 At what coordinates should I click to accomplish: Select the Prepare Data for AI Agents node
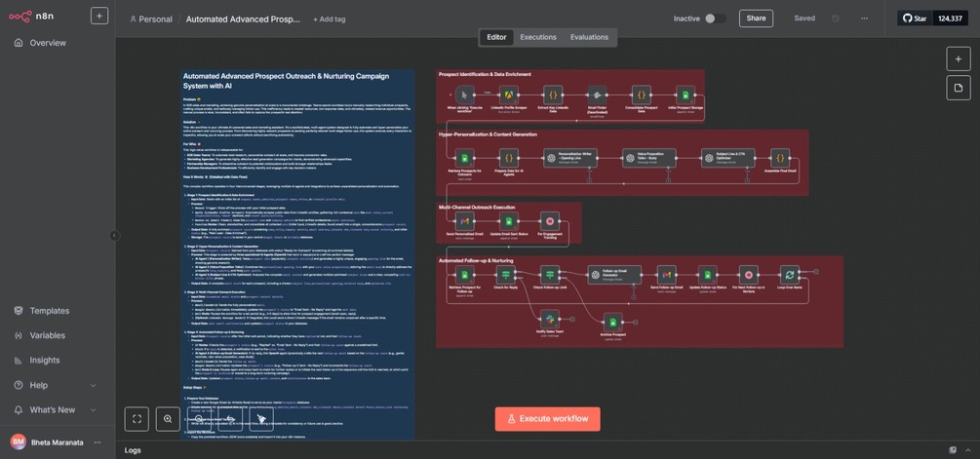(509, 158)
